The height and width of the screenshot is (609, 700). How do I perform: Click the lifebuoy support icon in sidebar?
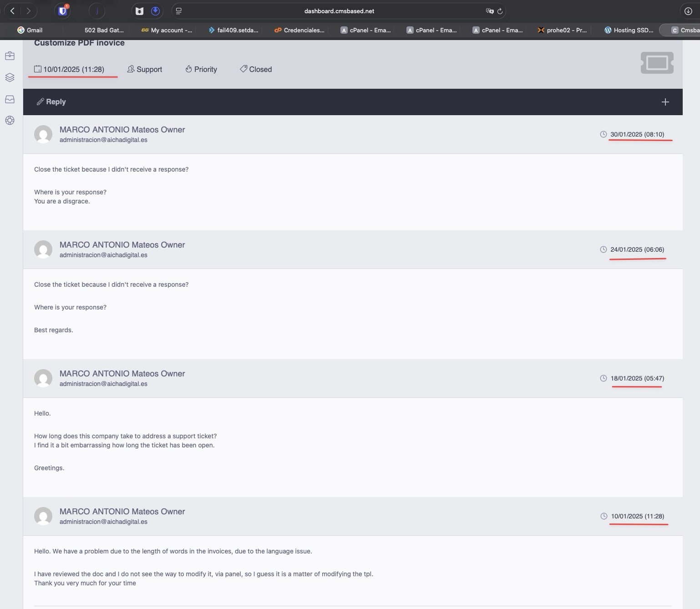point(10,121)
